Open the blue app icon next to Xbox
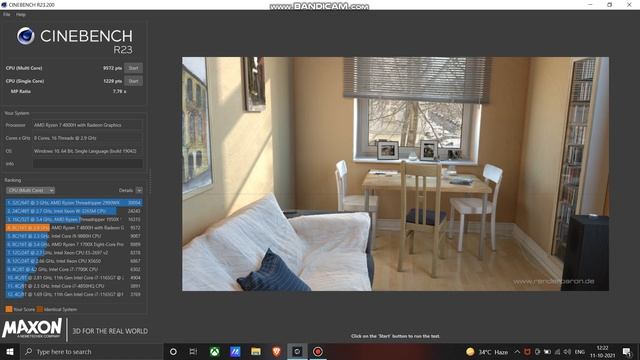 [235, 351]
